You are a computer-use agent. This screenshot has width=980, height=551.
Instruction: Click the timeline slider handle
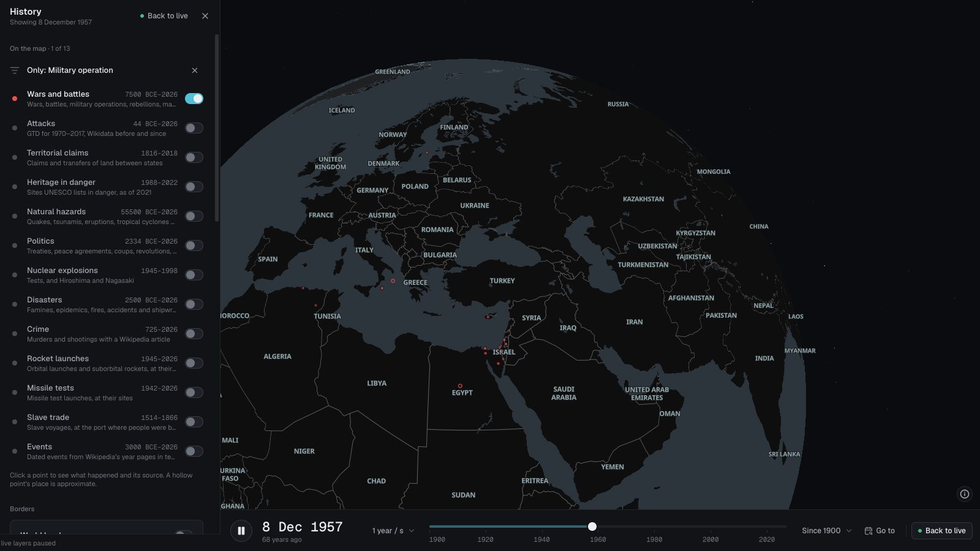pos(592,527)
